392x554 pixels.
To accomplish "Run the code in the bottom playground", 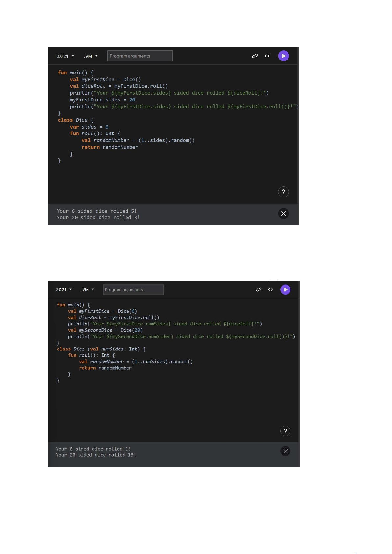I will pyautogui.click(x=285, y=290).
